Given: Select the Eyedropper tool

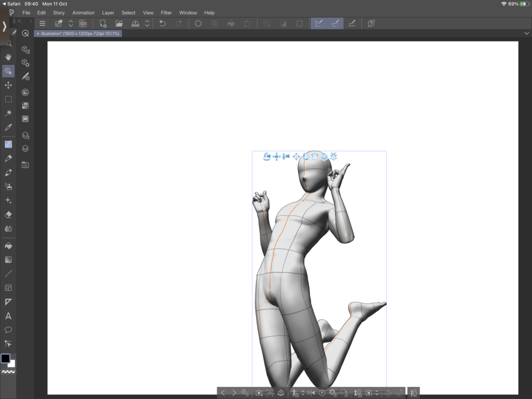Looking at the screenshot, I should coord(8,127).
